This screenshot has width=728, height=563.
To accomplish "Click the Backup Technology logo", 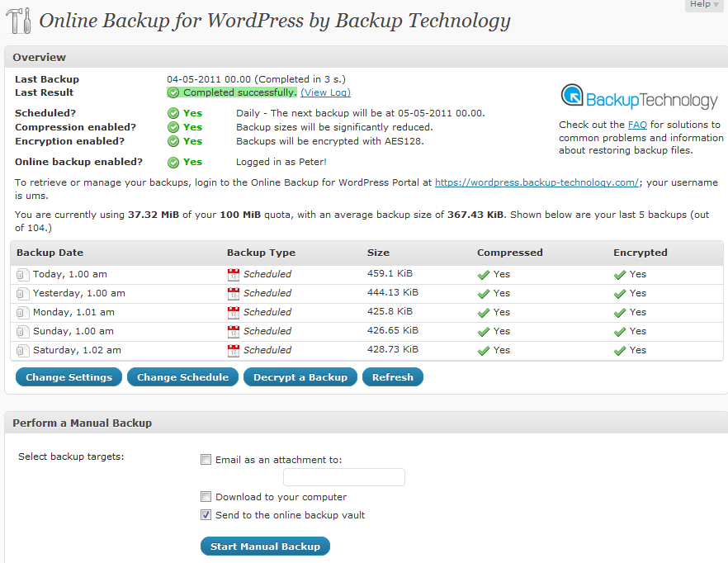I will [640, 97].
